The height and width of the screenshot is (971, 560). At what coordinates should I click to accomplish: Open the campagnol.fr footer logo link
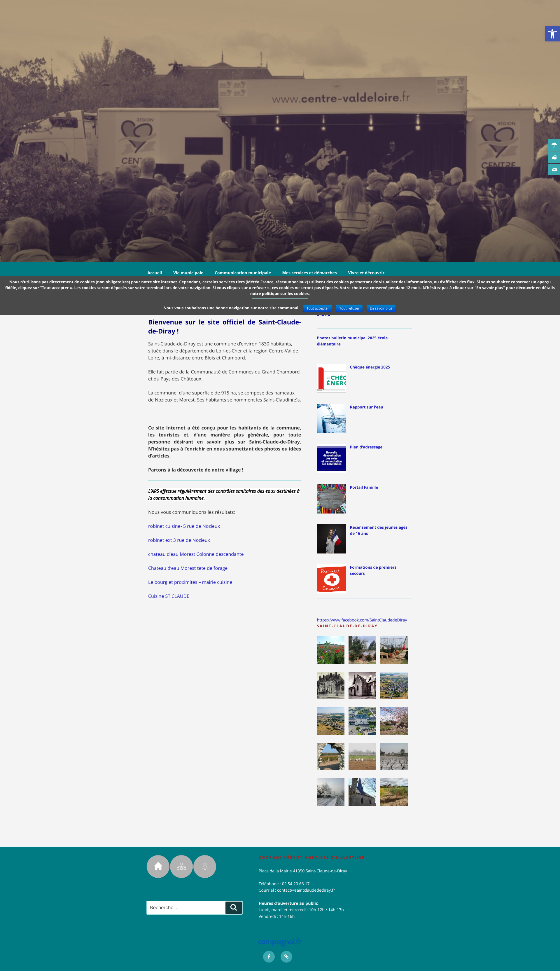(x=280, y=941)
